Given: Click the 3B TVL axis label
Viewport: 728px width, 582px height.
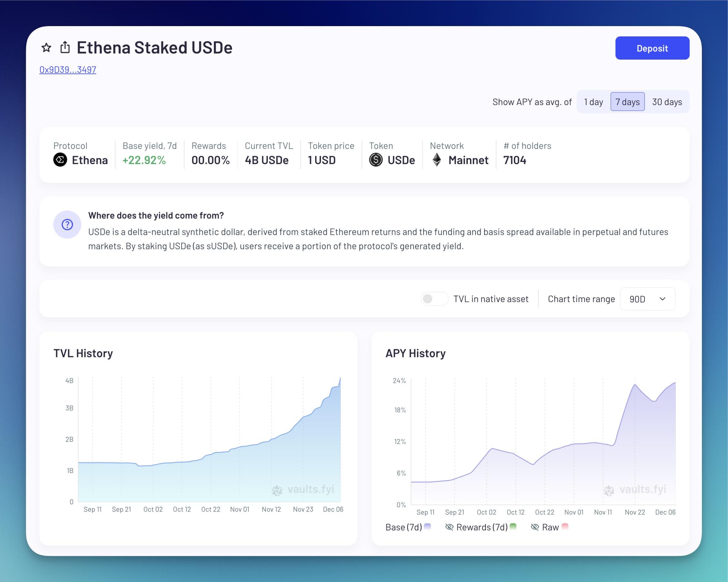Looking at the screenshot, I should click(69, 408).
